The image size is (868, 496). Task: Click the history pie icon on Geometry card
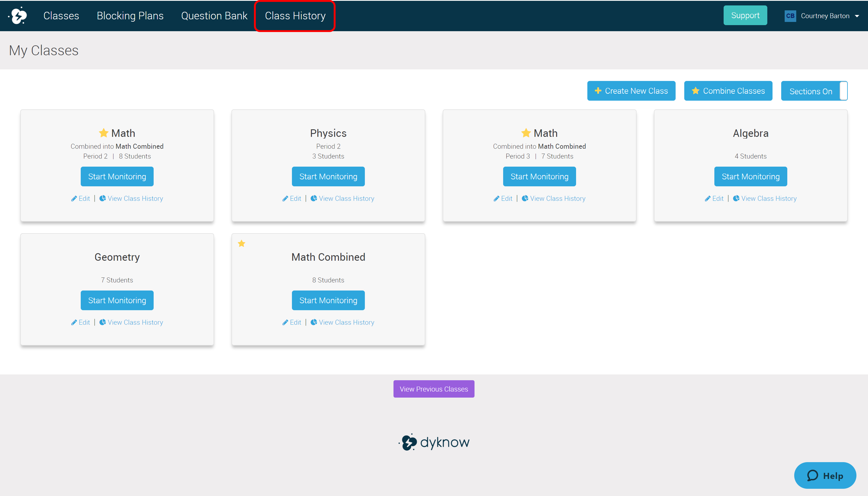(x=102, y=322)
